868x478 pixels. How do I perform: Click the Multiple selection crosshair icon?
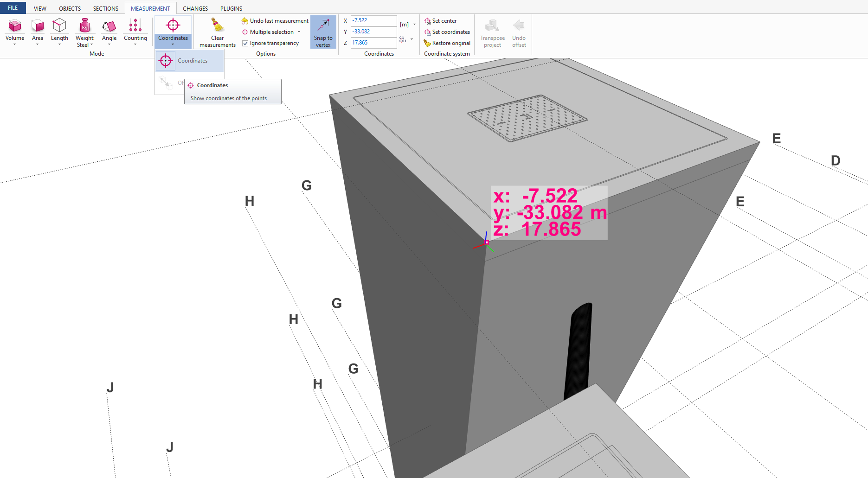coord(245,32)
